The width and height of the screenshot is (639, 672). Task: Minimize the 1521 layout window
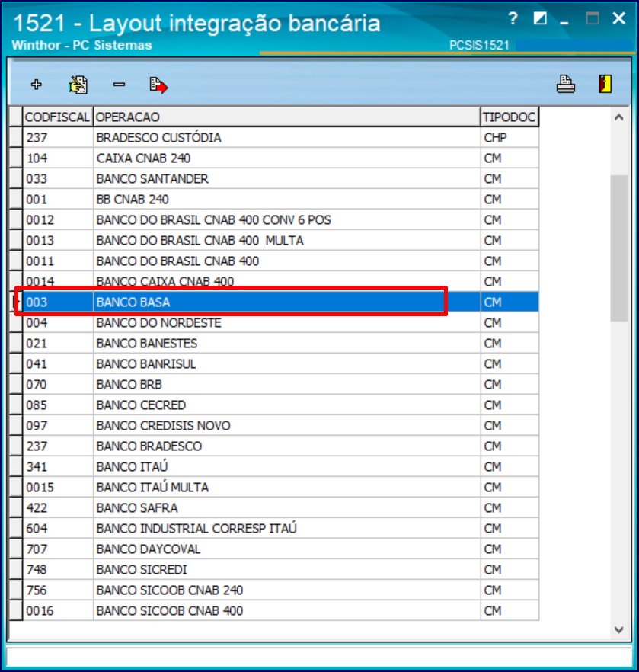coord(564,22)
